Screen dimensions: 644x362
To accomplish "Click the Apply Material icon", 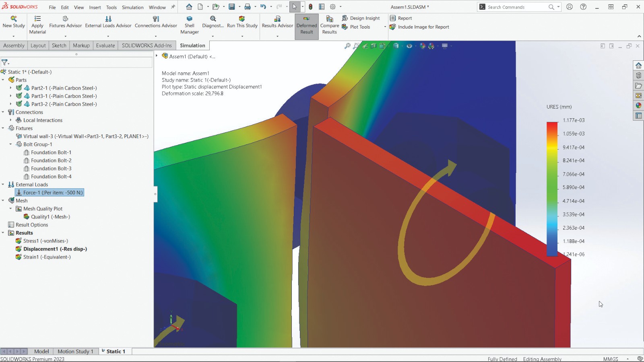I will [x=37, y=19].
